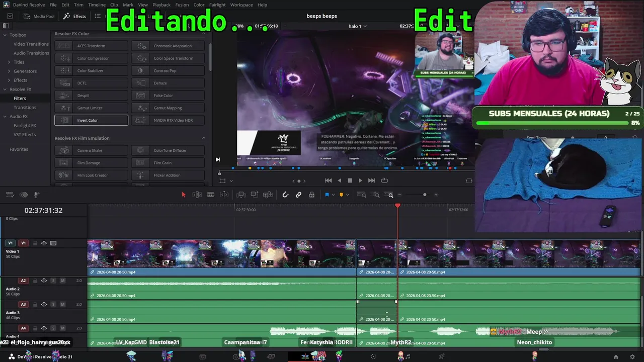Open project settings gear icon

[632, 357]
